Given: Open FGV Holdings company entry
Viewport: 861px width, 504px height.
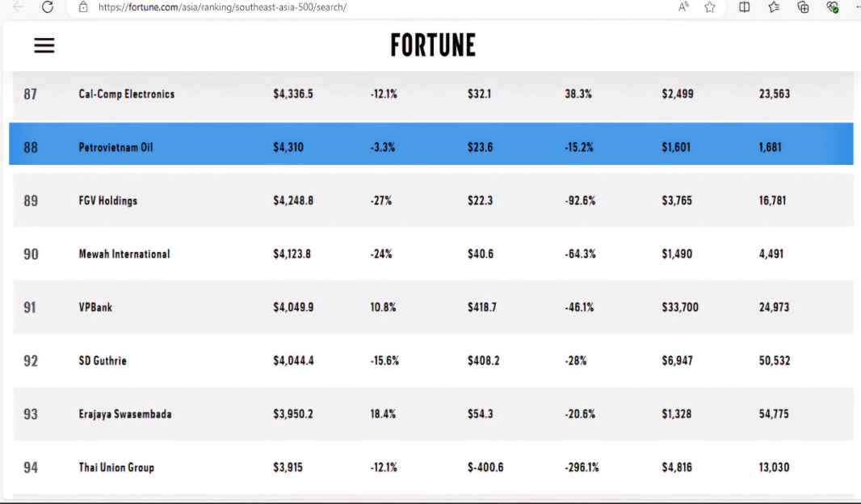Looking at the screenshot, I should pos(433,200).
